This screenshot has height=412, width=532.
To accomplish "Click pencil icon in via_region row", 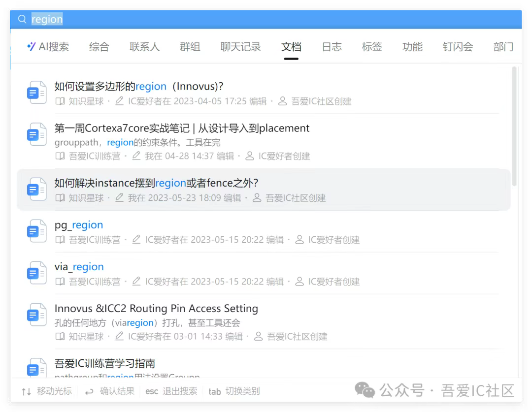I will (x=136, y=281).
